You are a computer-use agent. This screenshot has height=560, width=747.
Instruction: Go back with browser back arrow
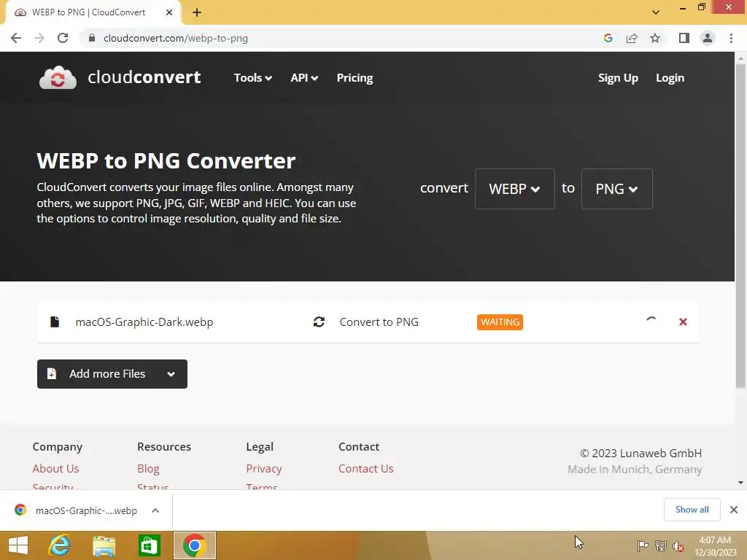(x=16, y=38)
